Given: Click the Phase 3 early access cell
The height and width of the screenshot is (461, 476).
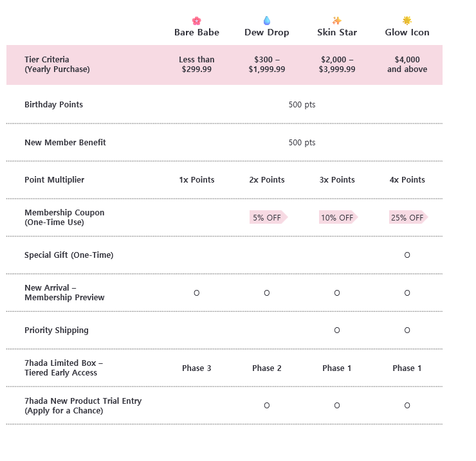Looking at the screenshot, I should click(x=197, y=368).
